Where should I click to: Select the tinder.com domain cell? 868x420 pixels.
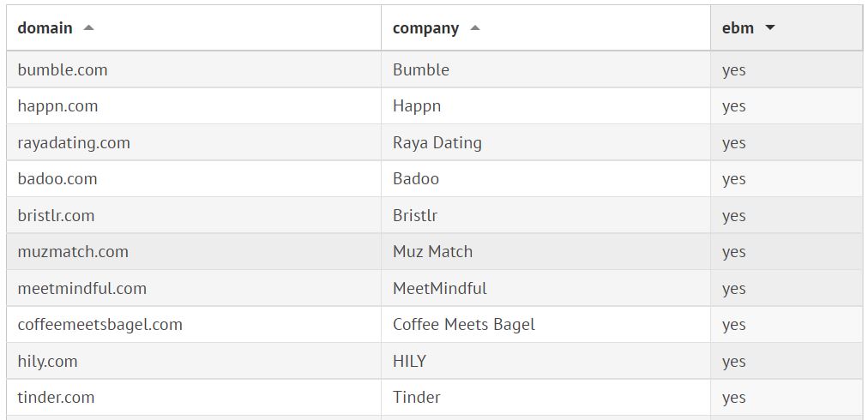pyautogui.click(x=56, y=398)
